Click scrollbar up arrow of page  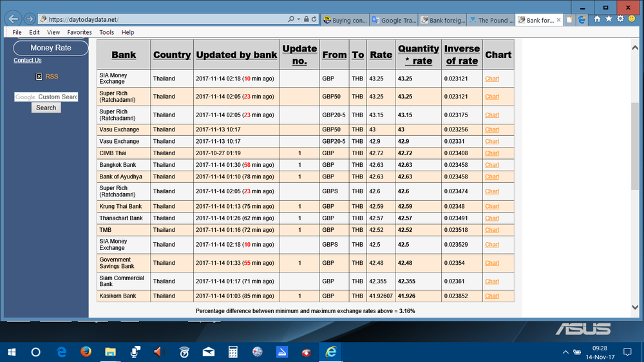[635, 48]
